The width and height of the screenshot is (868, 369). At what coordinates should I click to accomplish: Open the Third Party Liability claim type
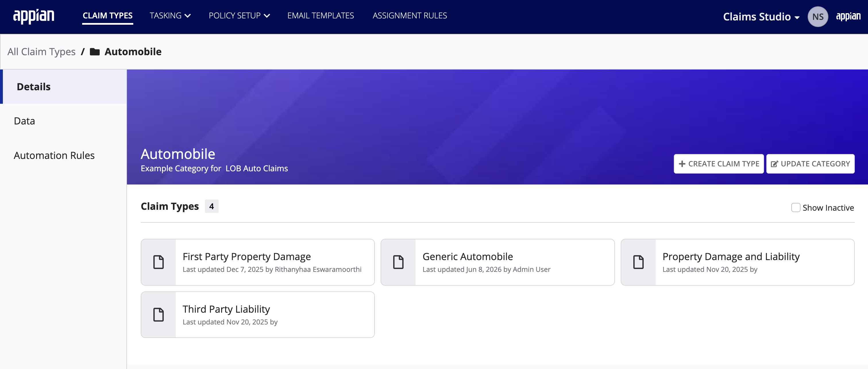tap(257, 315)
